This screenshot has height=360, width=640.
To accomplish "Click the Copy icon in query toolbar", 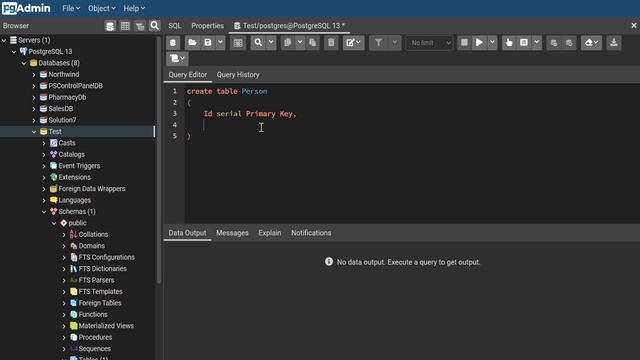I will pyautogui.click(x=287, y=42).
